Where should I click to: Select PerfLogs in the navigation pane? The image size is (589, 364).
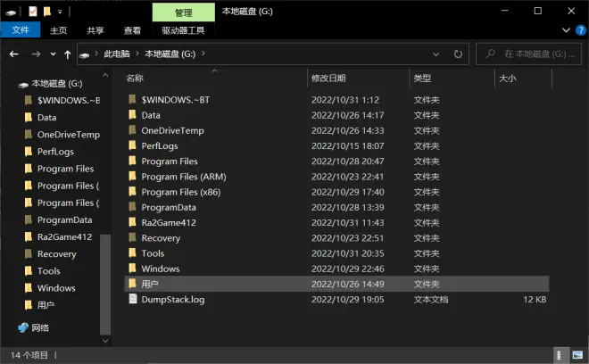pos(55,152)
